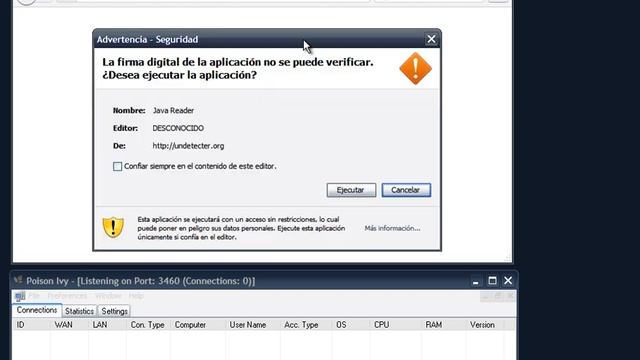This screenshot has height=360, width=640.
Task: Sort by the LAN column header
Action: coord(107,325)
